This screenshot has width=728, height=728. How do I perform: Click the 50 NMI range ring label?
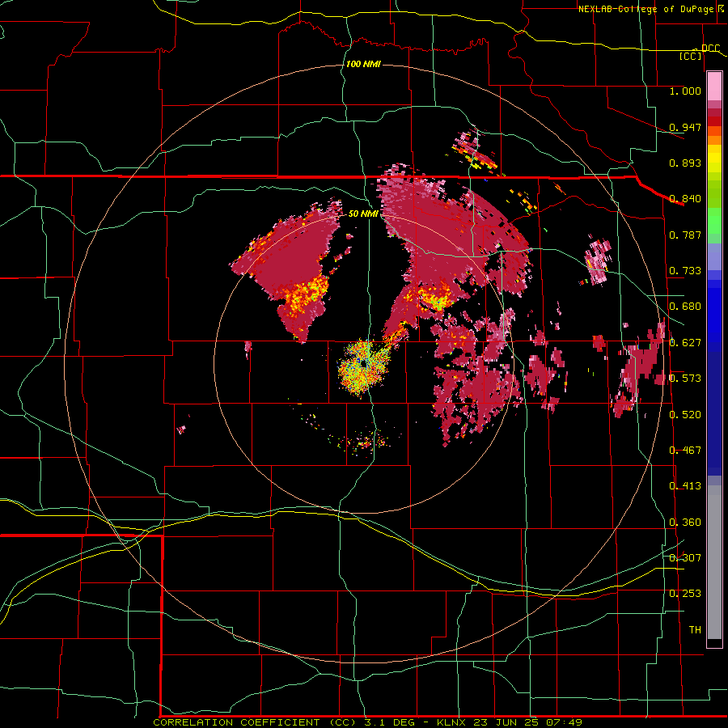point(363,214)
